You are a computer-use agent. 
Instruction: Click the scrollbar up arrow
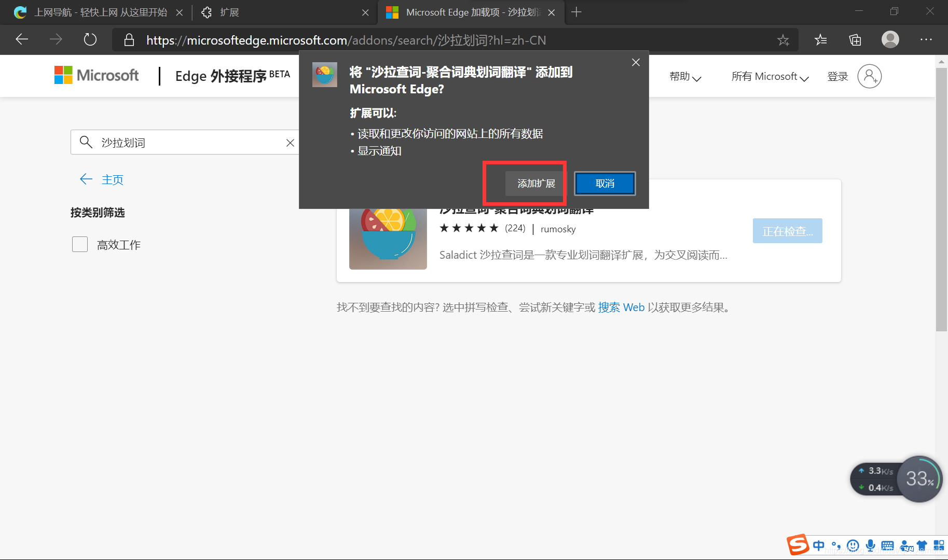point(941,62)
